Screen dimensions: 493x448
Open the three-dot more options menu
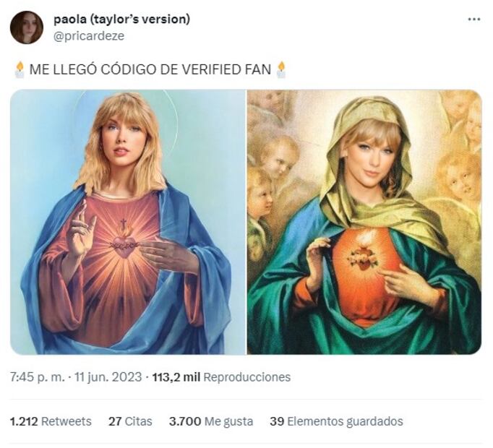[x=473, y=20]
